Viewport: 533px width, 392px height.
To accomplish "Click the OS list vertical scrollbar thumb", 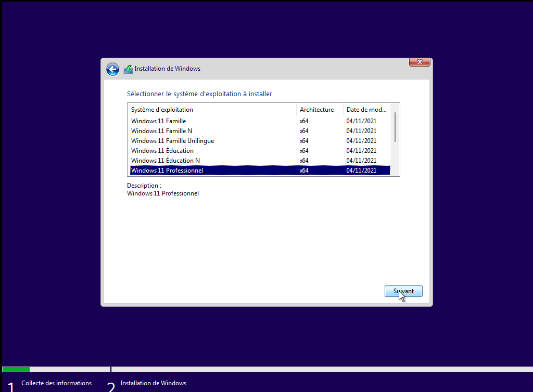I will [395, 127].
